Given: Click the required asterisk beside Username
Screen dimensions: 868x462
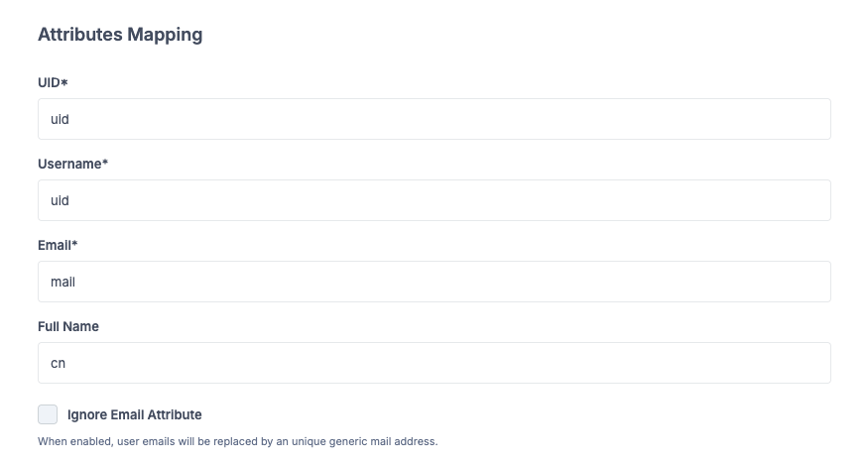Looking at the screenshot, I should click(105, 164).
